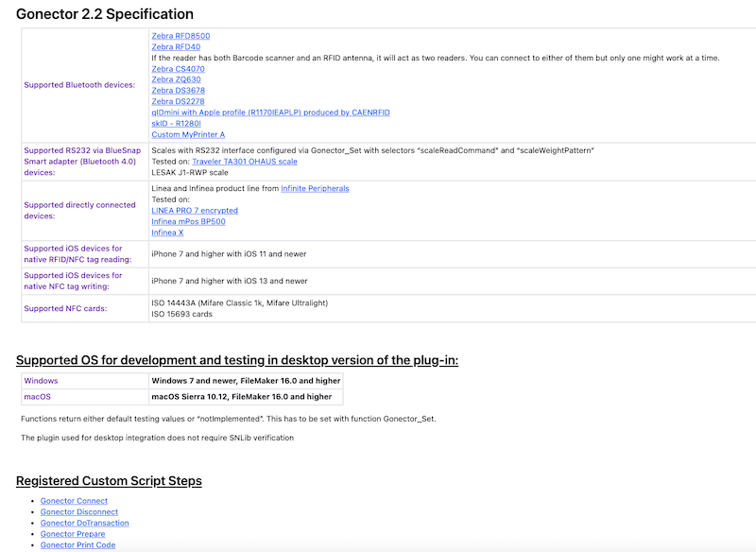Click the Supported RS232 via BlueSnap label

click(82, 162)
